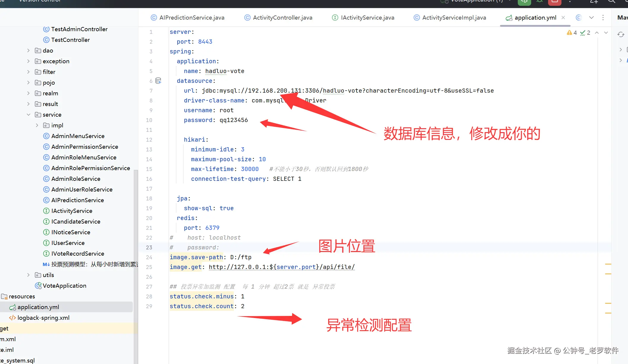Select IVoteRecordService in the project tree
628x364 pixels.
coord(78,254)
